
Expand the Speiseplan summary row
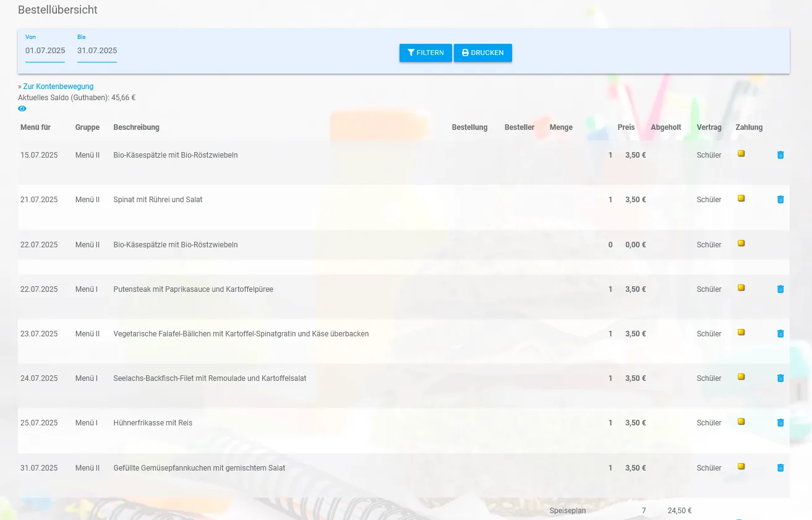[567, 510]
